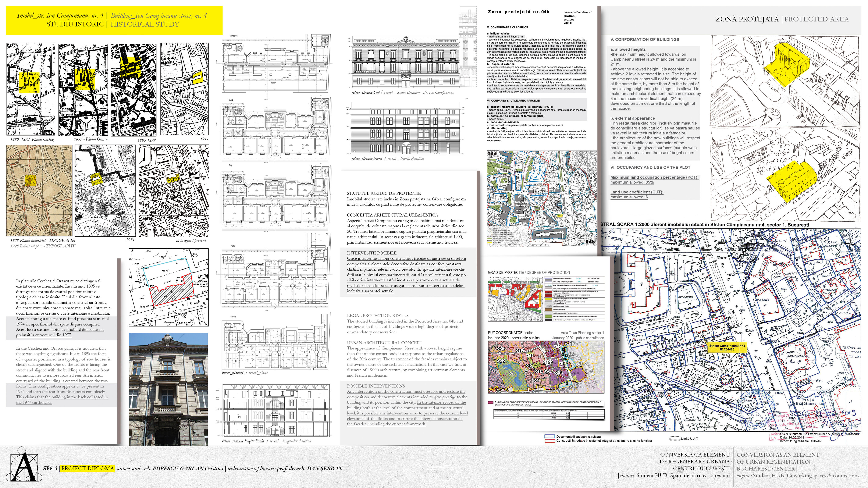Click the 'STATUTUL JURIDIC DE PROTECTIE' heading
Viewport: 868px width, 488px height.
click(384, 193)
